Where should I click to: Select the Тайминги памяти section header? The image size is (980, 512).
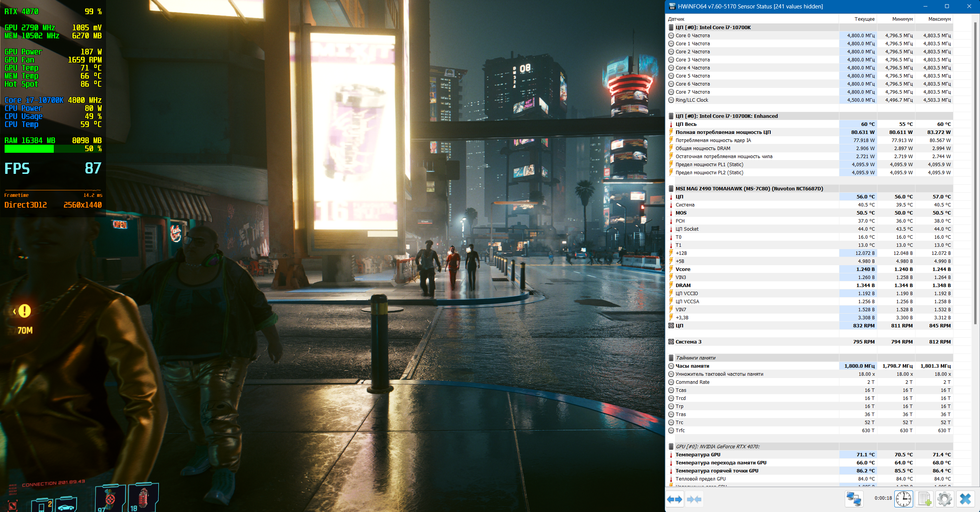point(809,358)
